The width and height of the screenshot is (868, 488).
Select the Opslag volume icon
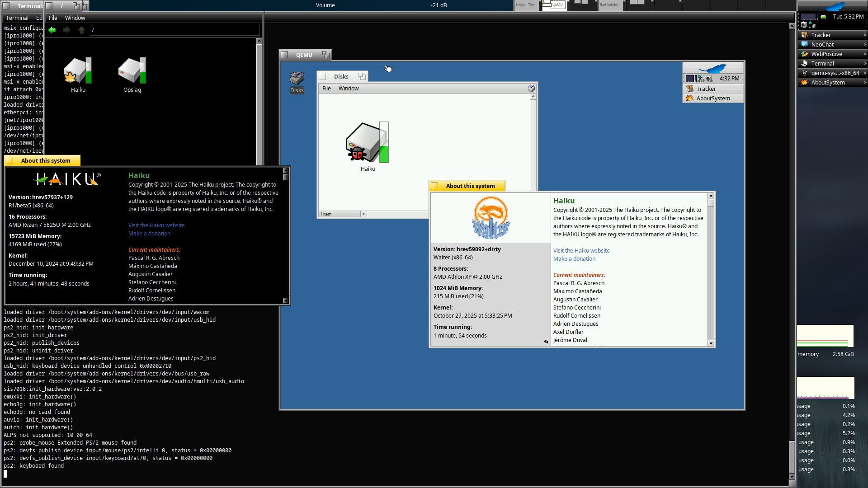coord(132,71)
